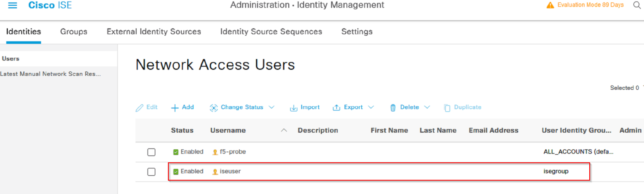This screenshot has height=194, width=644.
Task: Tick the checkbox for f5-probe user
Action: [x=151, y=152]
